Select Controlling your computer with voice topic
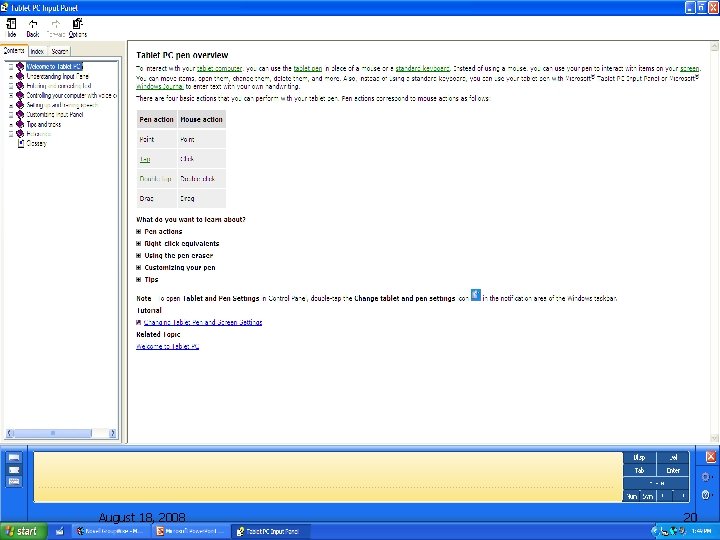The height and width of the screenshot is (540, 720). pos(72,95)
